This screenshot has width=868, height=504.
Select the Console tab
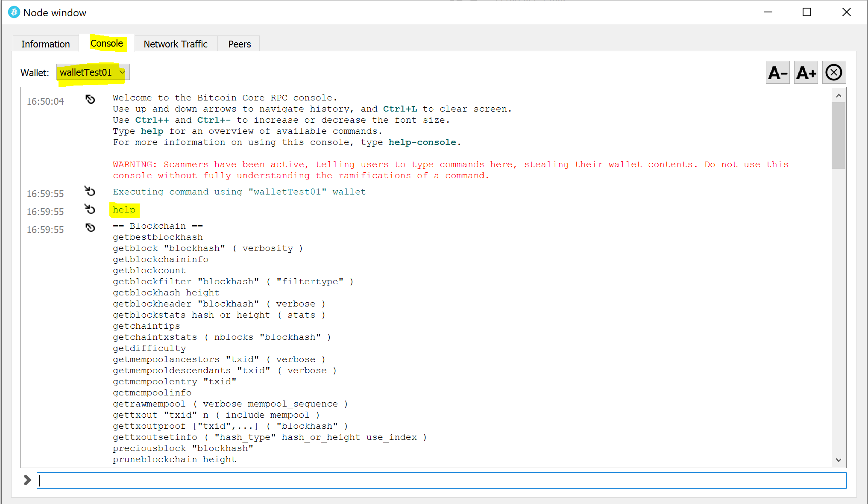(107, 44)
